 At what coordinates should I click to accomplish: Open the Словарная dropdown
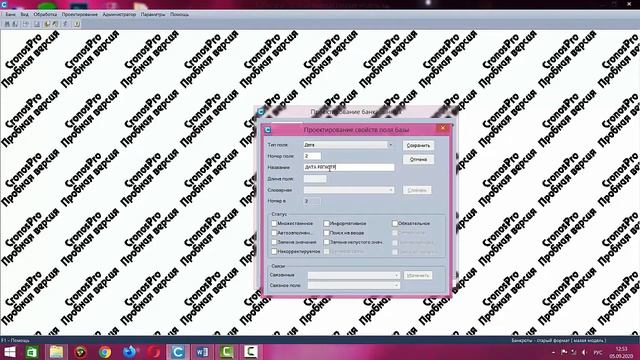click(x=349, y=190)
